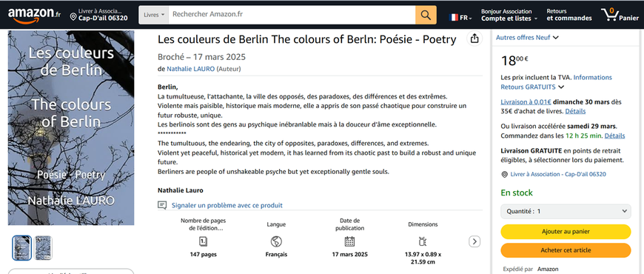Expand the Autres offres Neuf dropdown
This screenshot has height=274, width=644.
[527, 37]
